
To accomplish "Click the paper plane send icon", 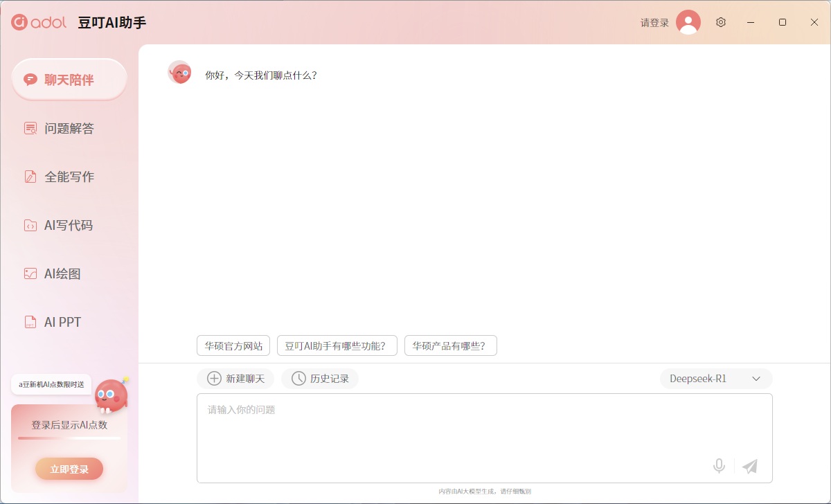I will pos(750,466).
